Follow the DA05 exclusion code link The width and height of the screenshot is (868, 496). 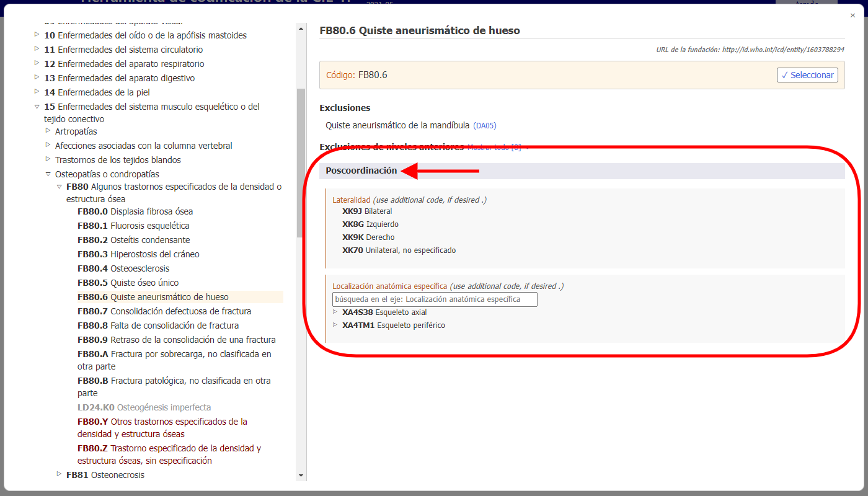click(x=485, y=126)
